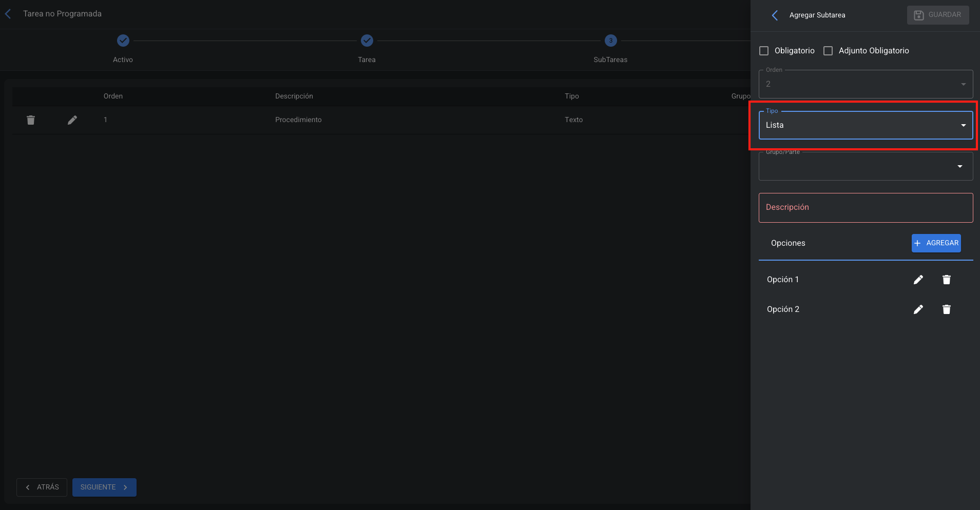
Task: Check the Adjunto Obligatorio checkbox
Action: [828, 51]
